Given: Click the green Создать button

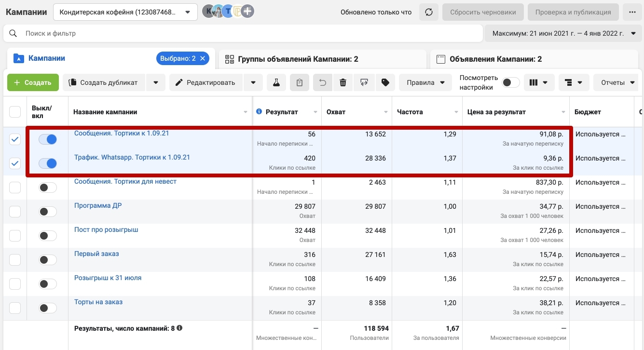Looking at the screenshot, I should [x=33, y=82].
